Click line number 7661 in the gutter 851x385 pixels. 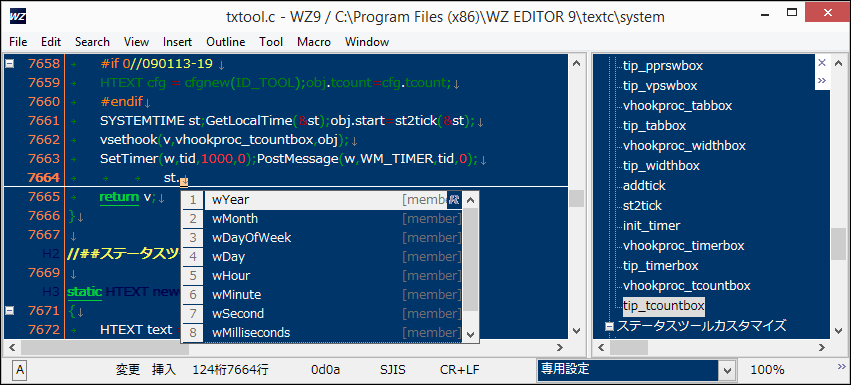click(x=43, y=121)
